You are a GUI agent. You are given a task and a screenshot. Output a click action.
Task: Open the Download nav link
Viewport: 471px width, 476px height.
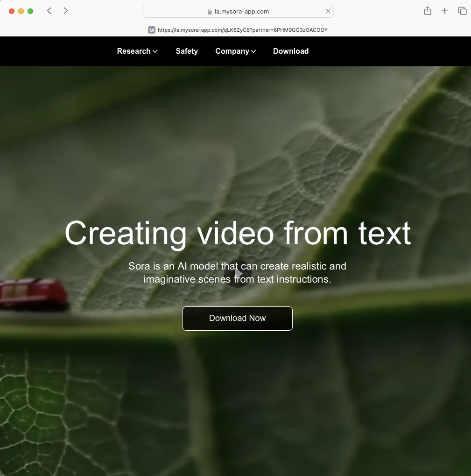tap(291, 51)
